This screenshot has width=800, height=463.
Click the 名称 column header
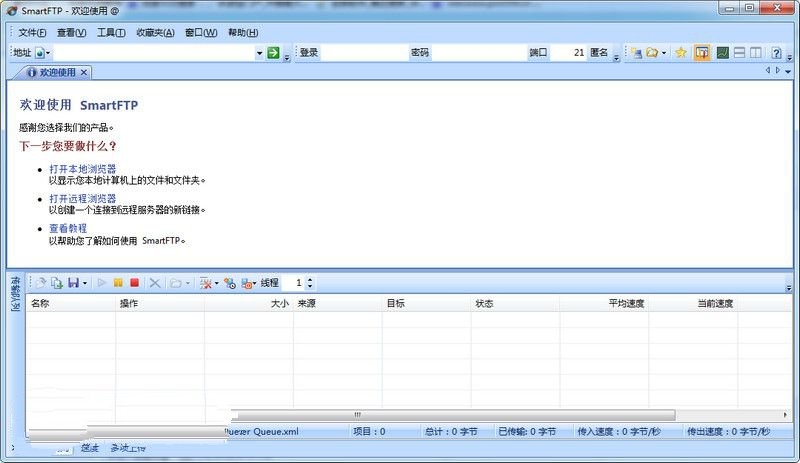70,303
